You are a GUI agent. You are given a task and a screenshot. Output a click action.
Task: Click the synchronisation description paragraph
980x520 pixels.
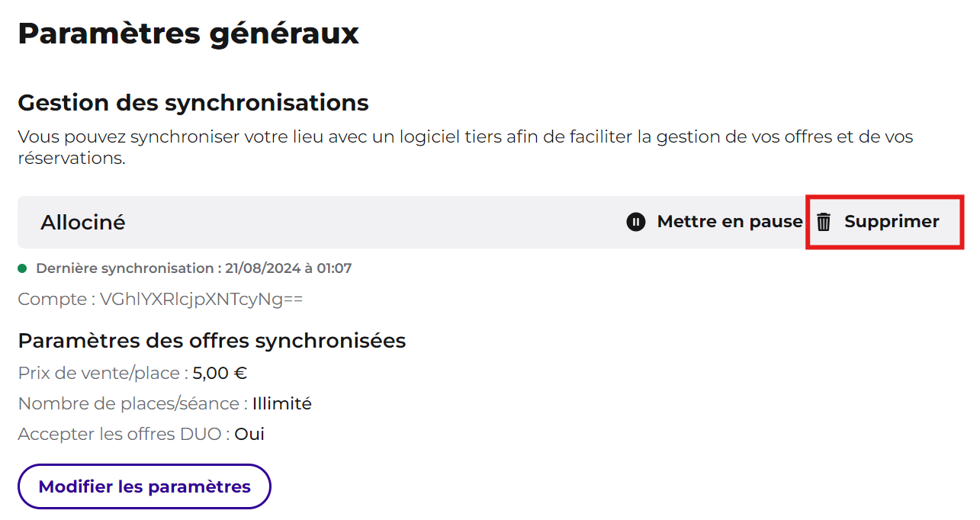click(465, 148)
